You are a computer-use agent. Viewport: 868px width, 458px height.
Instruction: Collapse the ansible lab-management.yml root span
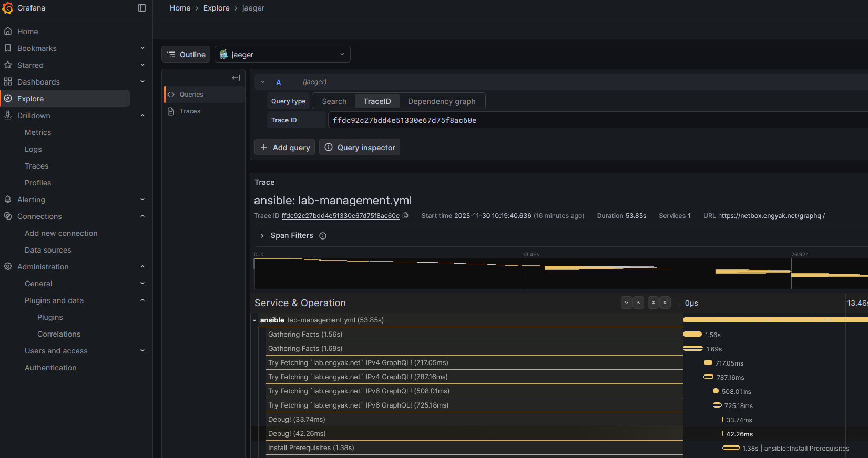(x=255, y=320)
